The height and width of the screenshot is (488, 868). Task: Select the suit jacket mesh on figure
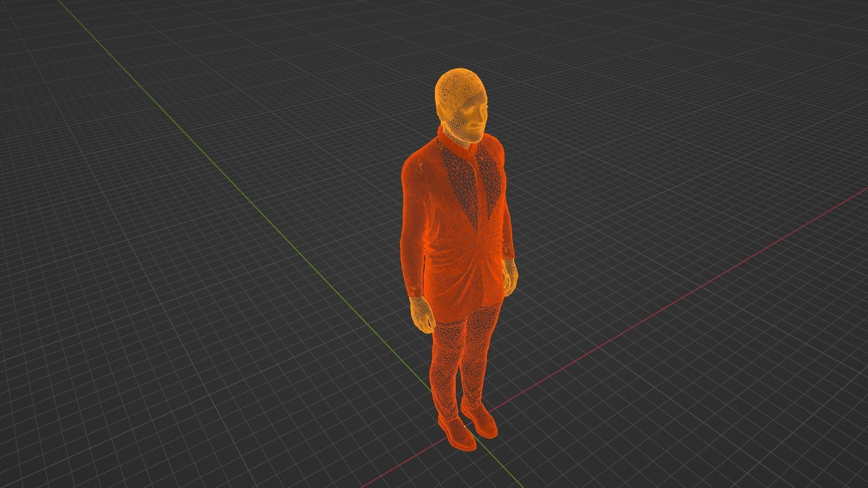click(457, 226)
